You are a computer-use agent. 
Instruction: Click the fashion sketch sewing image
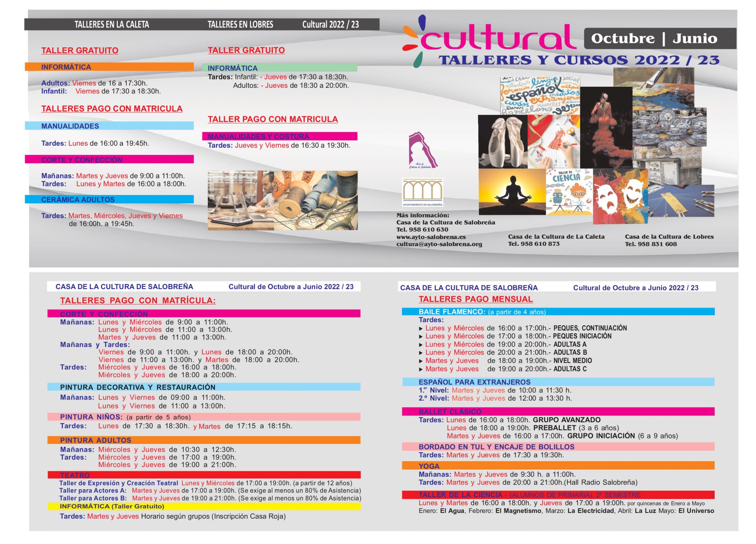[x=554, y=142]
